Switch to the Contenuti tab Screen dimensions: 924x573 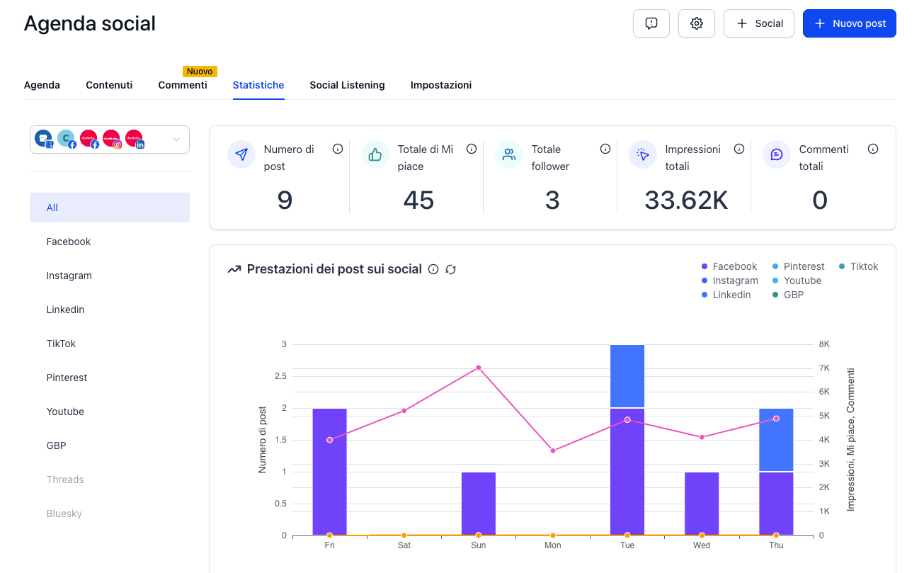pos(109,85)
